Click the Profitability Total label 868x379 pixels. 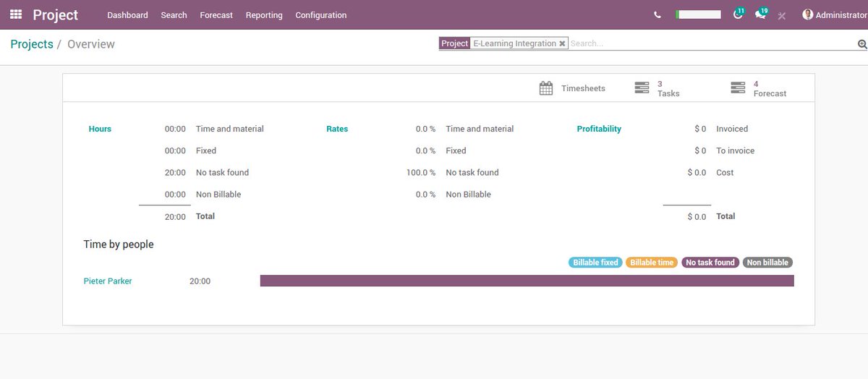(x=726, y=216)
